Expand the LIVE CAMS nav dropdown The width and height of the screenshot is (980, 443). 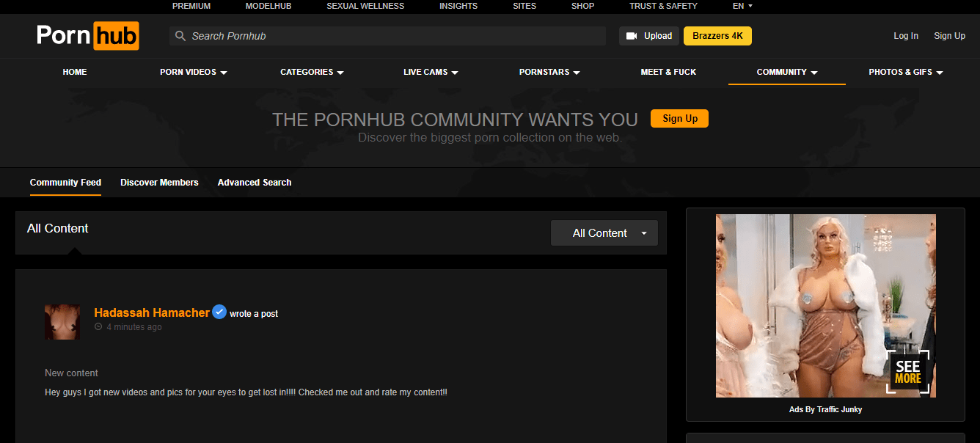click(431, 72)
